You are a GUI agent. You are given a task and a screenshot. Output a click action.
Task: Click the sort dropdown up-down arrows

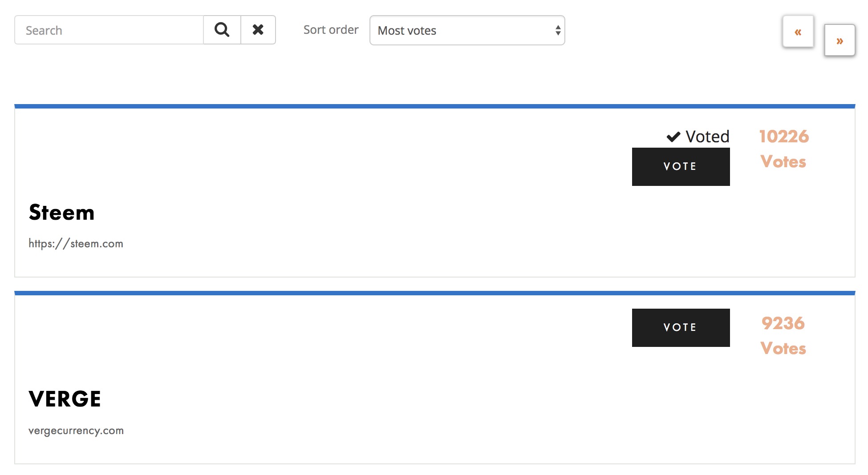558,30
